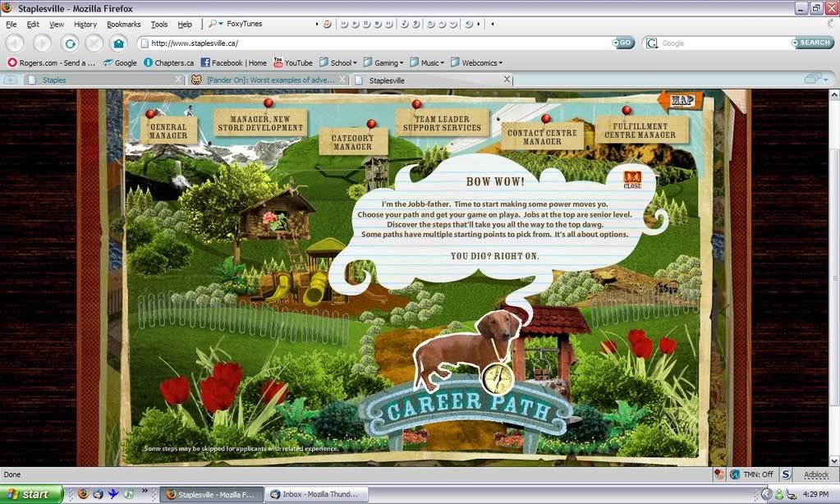Click the page scrollbar down arrow

pyautogui.click(x=834, y=460)
